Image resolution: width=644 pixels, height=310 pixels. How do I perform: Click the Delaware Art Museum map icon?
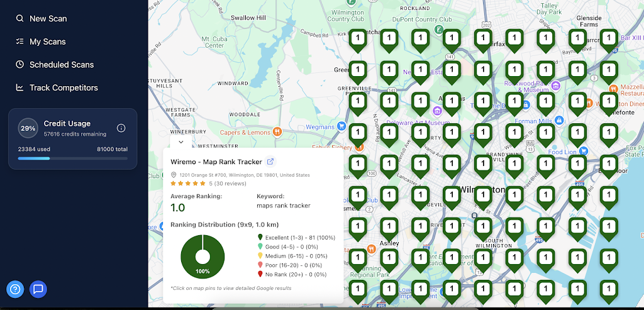click(437, 111)
